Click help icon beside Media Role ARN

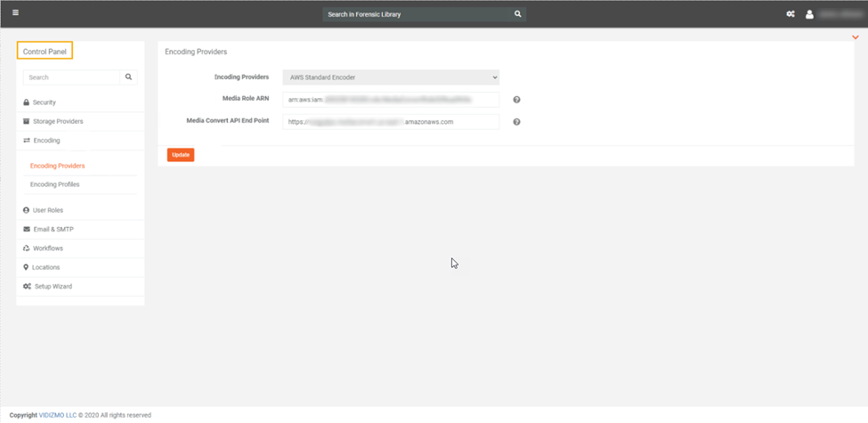516,100
